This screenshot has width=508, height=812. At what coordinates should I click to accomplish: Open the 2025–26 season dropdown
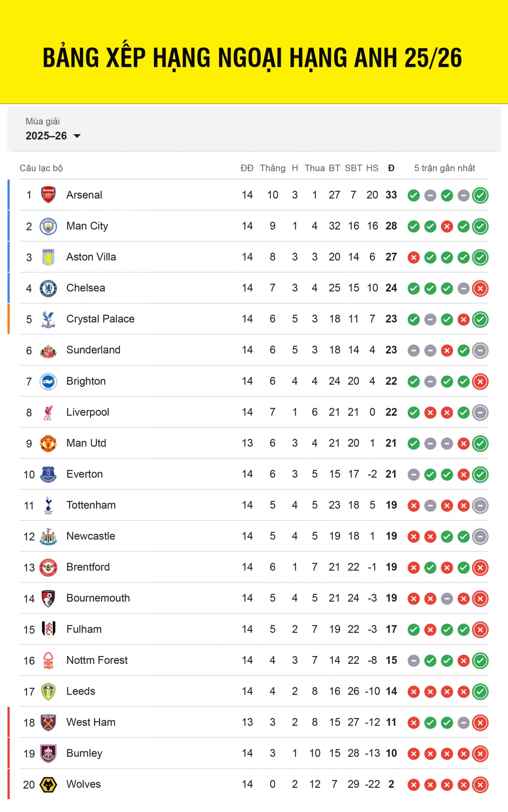click(x=47, y=136)
